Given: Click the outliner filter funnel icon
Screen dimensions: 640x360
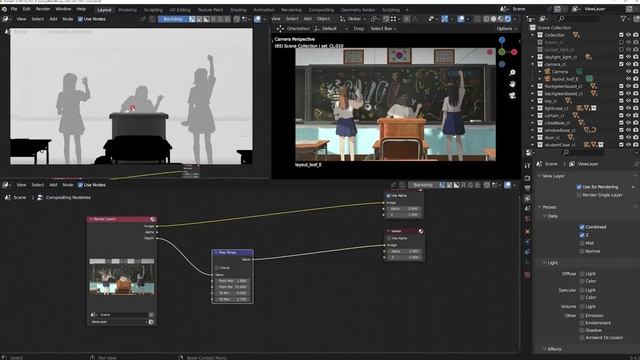Looking at the screenshot, I should pos(623,19).
